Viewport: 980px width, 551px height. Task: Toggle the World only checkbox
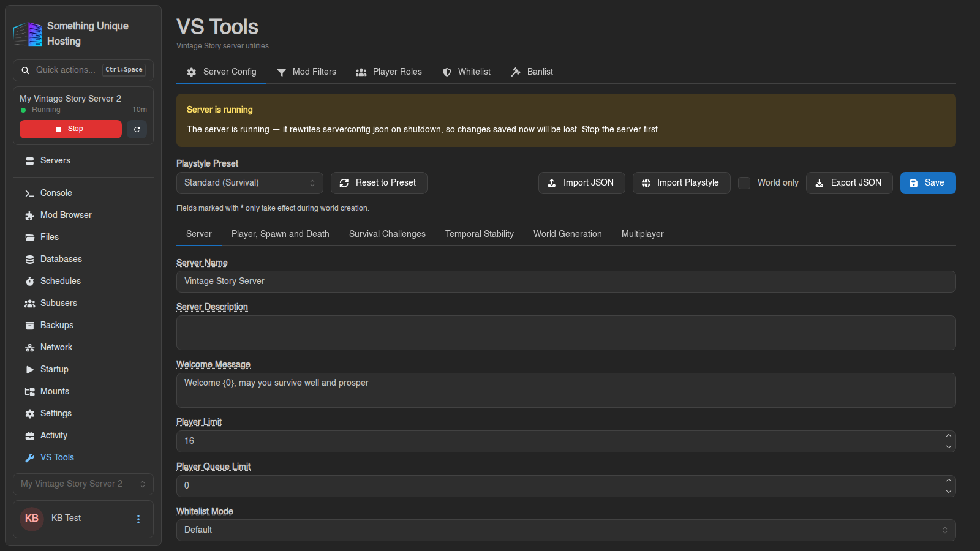pyautogui.click(x=744, y=183)
